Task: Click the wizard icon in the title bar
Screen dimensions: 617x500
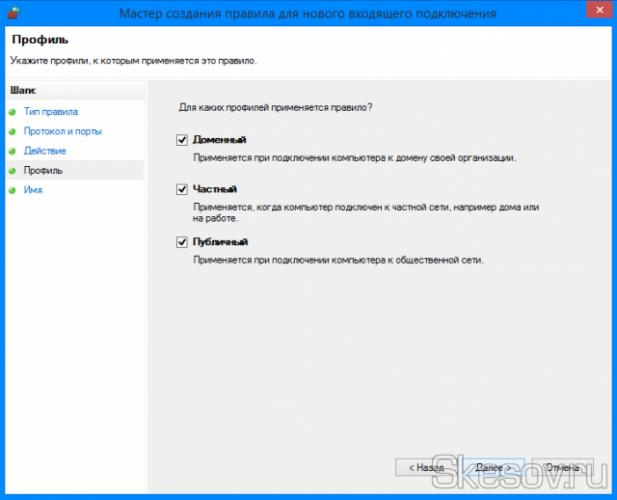Action: 16,15
